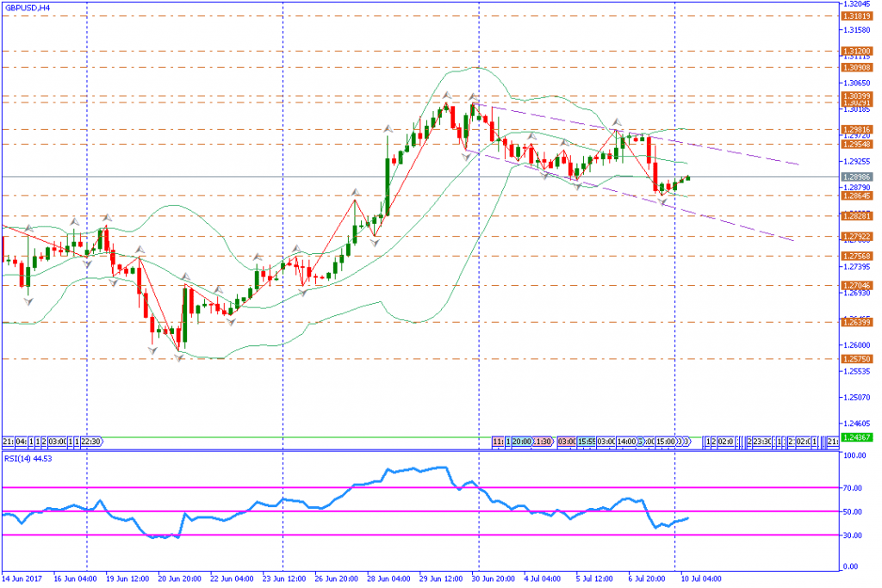Select the 1.27046 support level label
This screenshot has height=588, width=882.
(x=855, y=285)
